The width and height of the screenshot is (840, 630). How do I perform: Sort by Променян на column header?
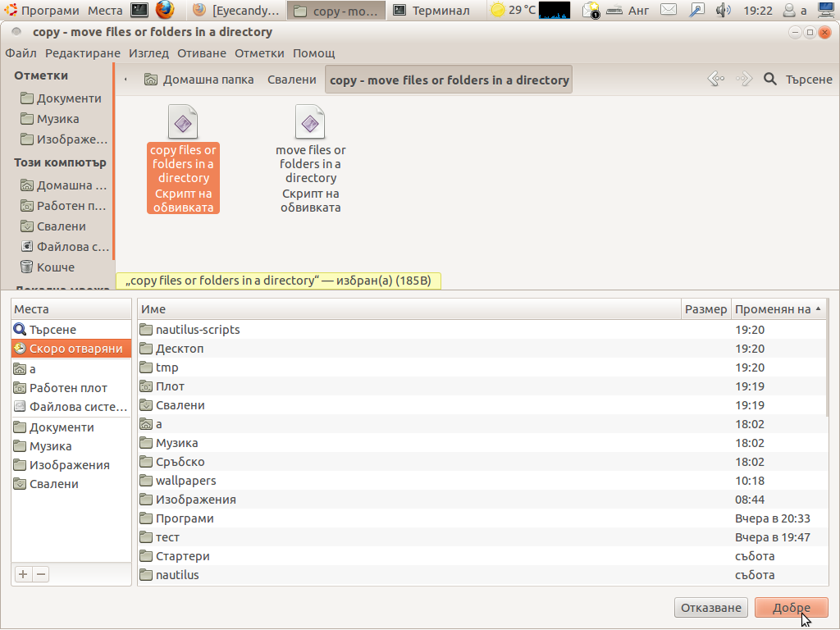pos(779,309)
